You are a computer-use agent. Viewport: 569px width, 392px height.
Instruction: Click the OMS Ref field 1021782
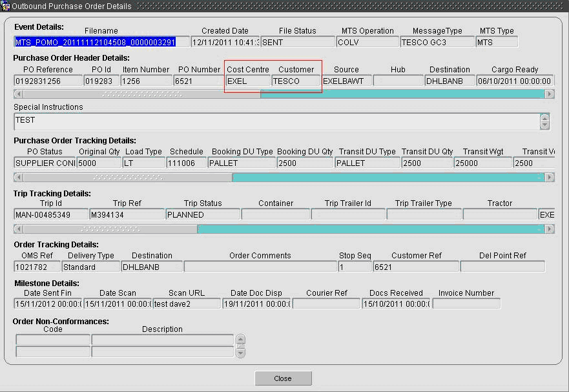(37, 267)
